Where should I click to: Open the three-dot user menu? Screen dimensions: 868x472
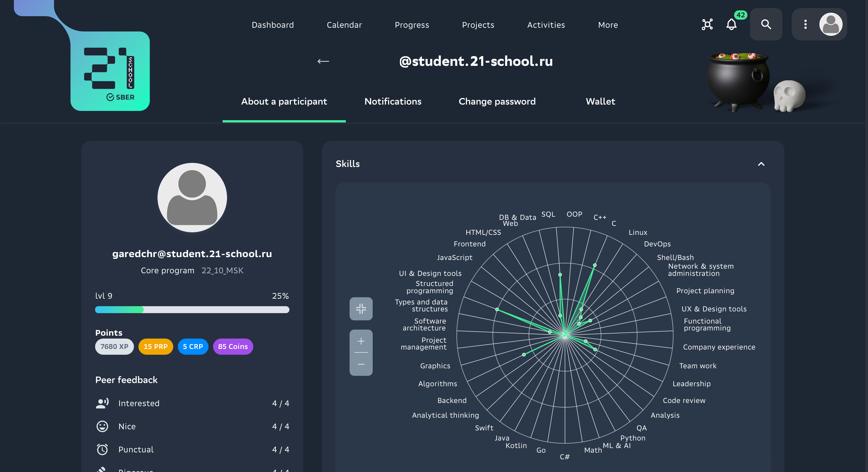805,25
